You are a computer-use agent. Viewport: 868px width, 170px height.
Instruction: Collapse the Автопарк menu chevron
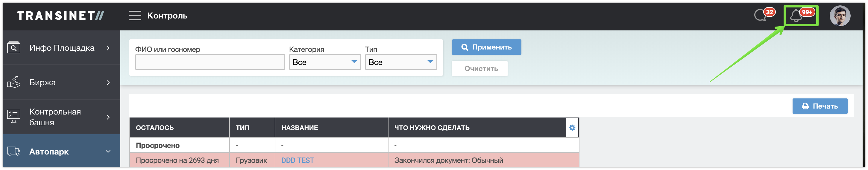click(108, 152)
